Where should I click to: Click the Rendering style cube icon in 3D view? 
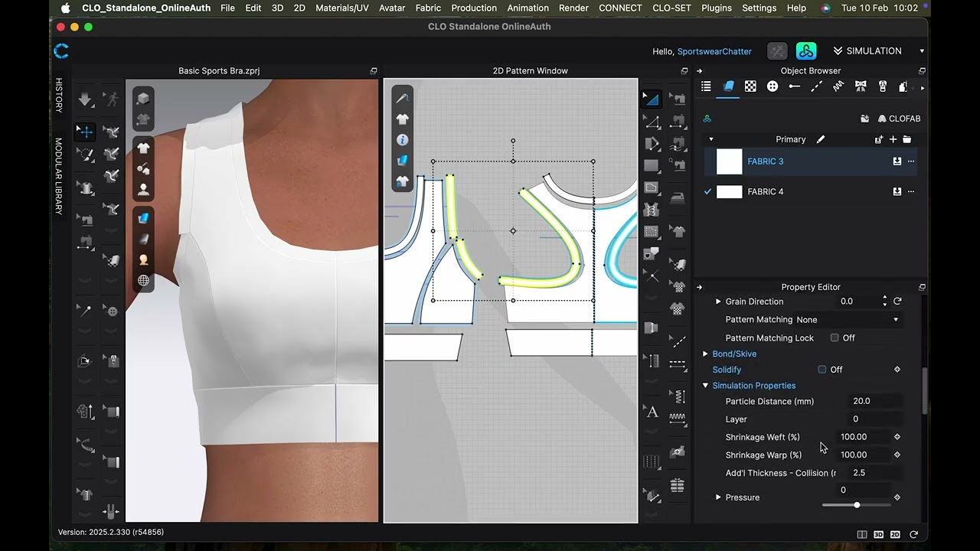143,99
